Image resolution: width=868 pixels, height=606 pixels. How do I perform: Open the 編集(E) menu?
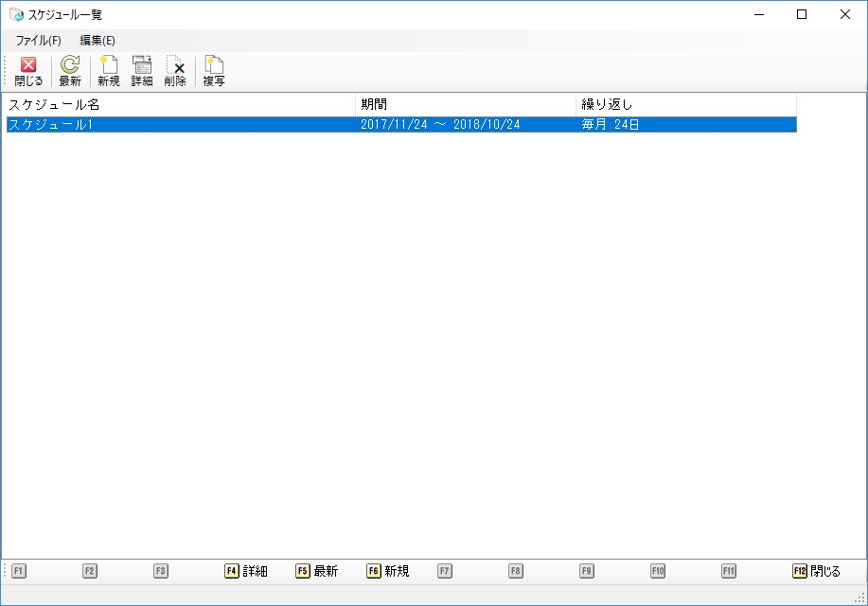[97, 41]
